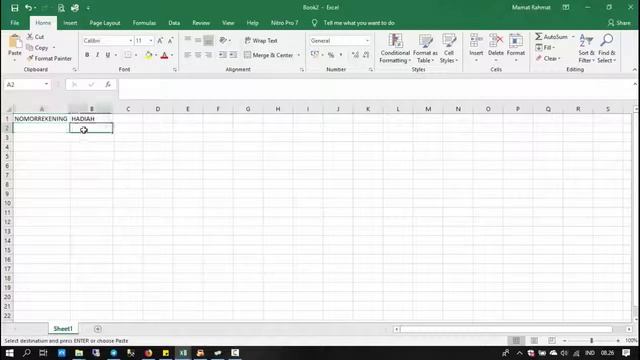This screenshot has height=360, width=640.
Task: Toggle Underline formatting
Action: [108, 55]
